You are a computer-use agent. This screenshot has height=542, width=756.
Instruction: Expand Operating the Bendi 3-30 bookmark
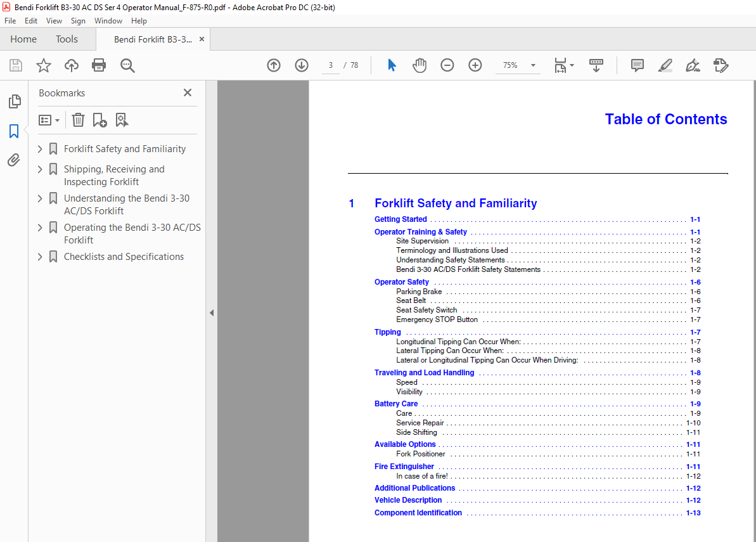tap(40, 227)
